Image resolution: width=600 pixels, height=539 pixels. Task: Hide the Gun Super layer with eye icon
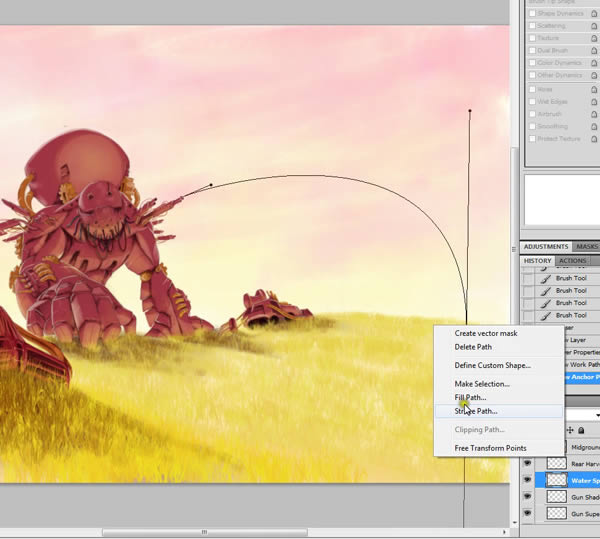(x=528, y=513)
